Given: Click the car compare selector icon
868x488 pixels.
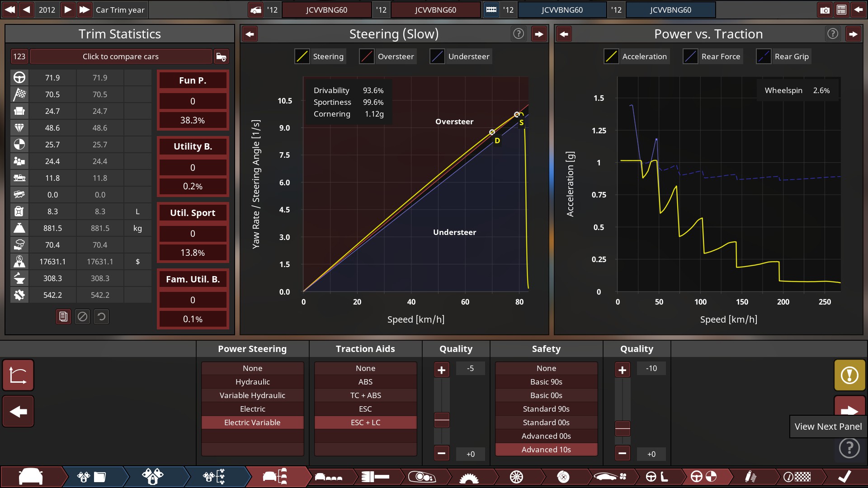Looking at the screenshot, I should (x=221, y=56).
